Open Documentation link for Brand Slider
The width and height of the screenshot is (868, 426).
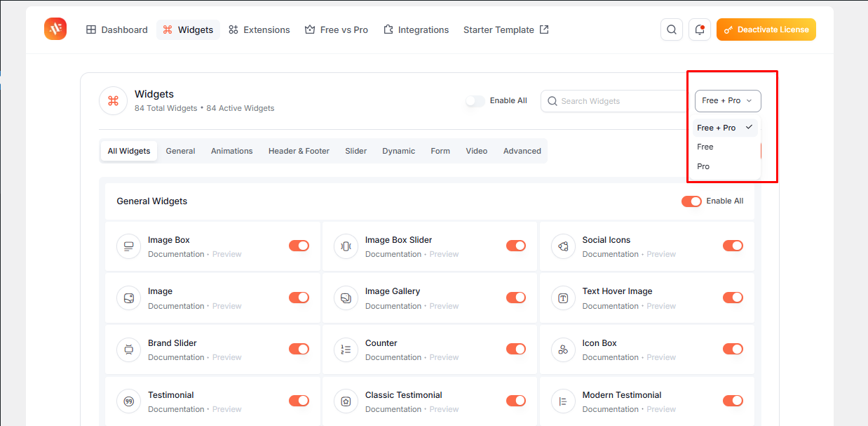click(176, 357)
